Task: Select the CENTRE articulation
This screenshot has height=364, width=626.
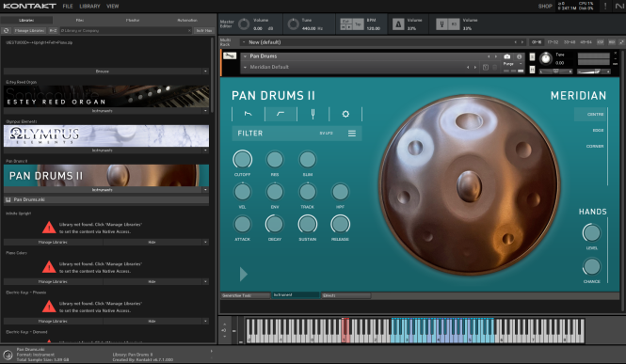Action: (595, 115)
